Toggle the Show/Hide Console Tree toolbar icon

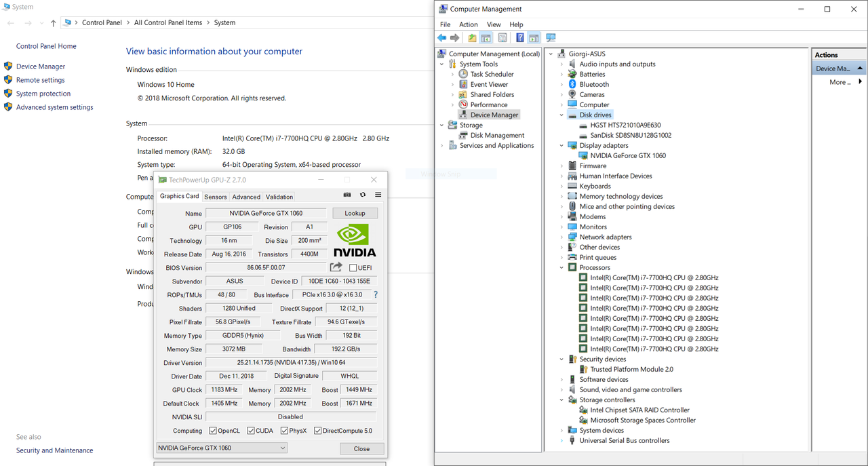pyautogui.click(x=486, y=38)
